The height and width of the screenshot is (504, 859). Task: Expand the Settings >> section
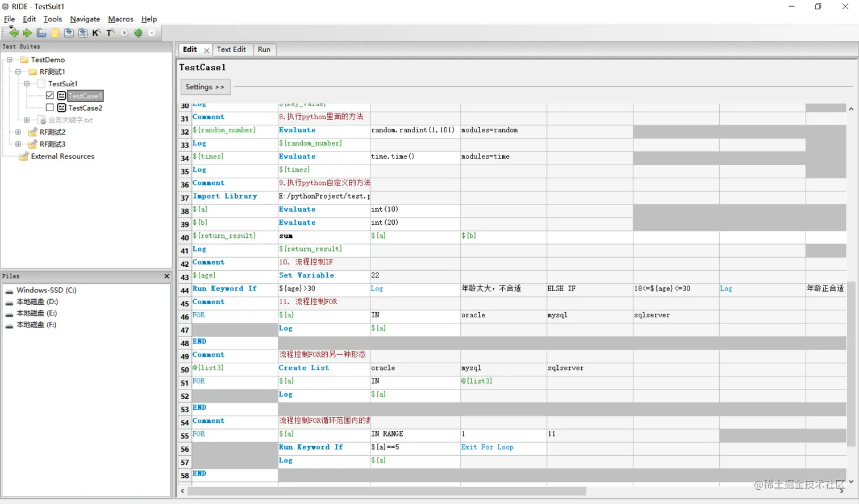pos(205,87)
